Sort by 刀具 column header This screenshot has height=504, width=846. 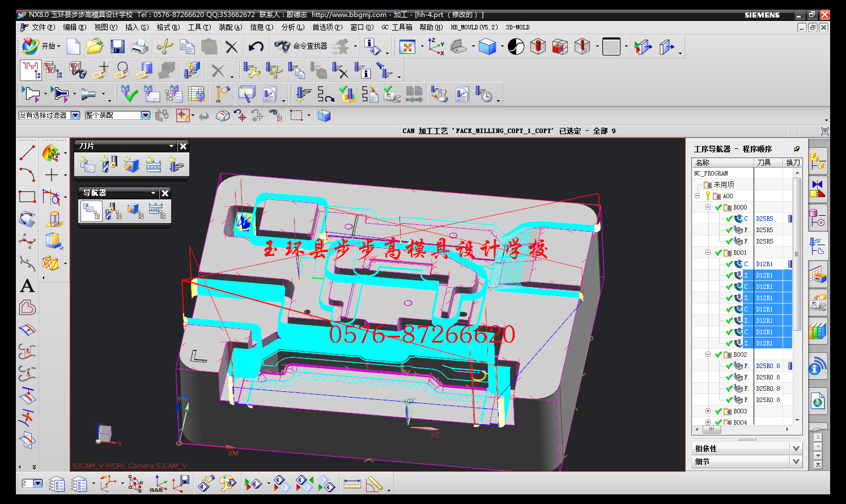tap(769, 163)
